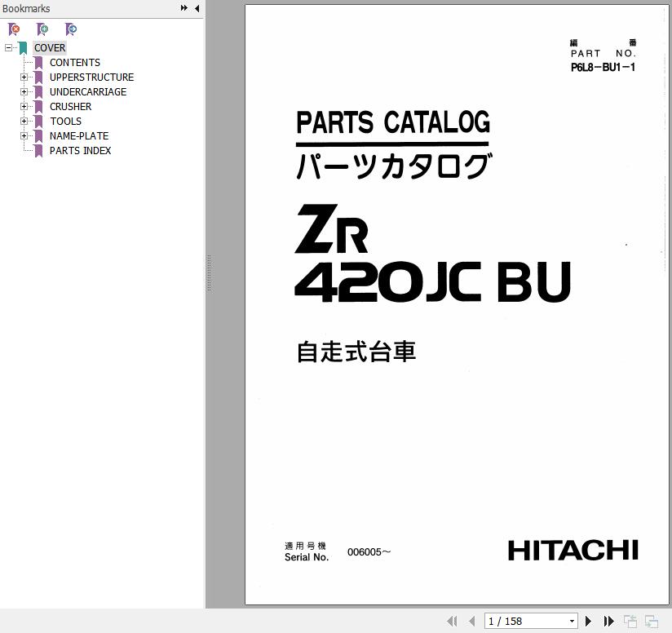Go to the previous page

click(472, 621)
